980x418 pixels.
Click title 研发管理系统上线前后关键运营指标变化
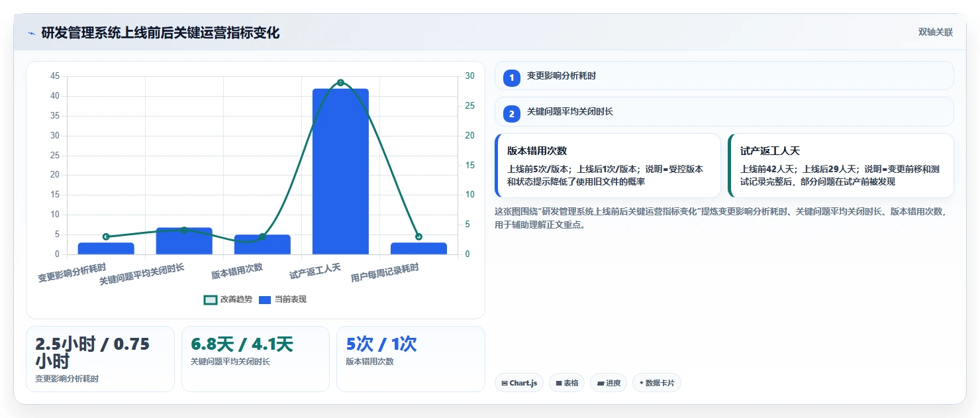click(160, 32)
